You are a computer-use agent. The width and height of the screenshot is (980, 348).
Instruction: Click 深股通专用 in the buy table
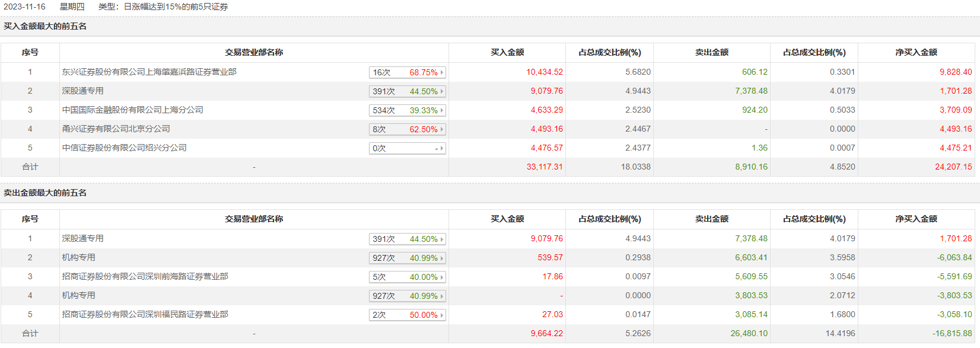click(83, 91)
